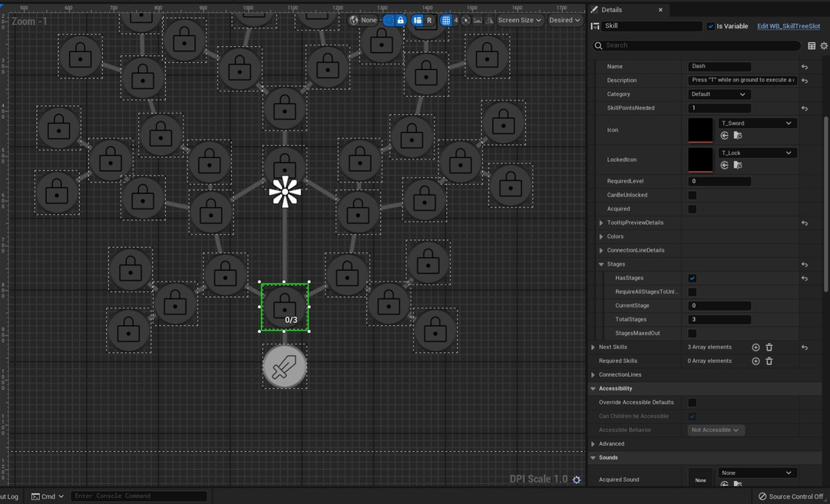Collapse the Stages section

(x=600, y=264)
